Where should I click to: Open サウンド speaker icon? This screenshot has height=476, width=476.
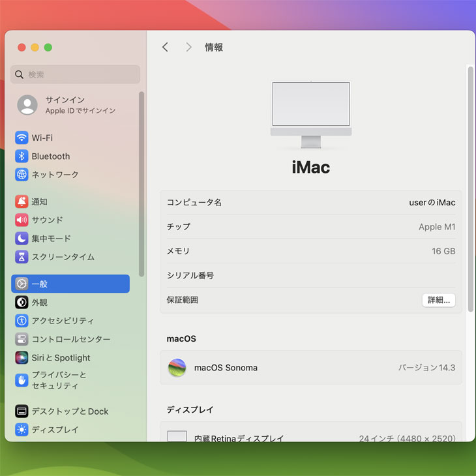pyautogui.click(x=22, y=220)
